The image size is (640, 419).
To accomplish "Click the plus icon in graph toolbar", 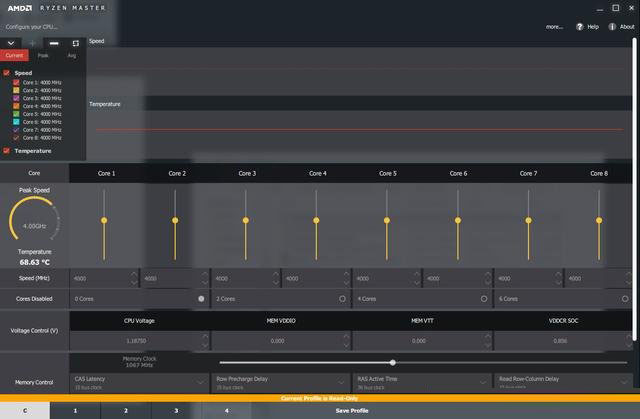I will (32, 43).
